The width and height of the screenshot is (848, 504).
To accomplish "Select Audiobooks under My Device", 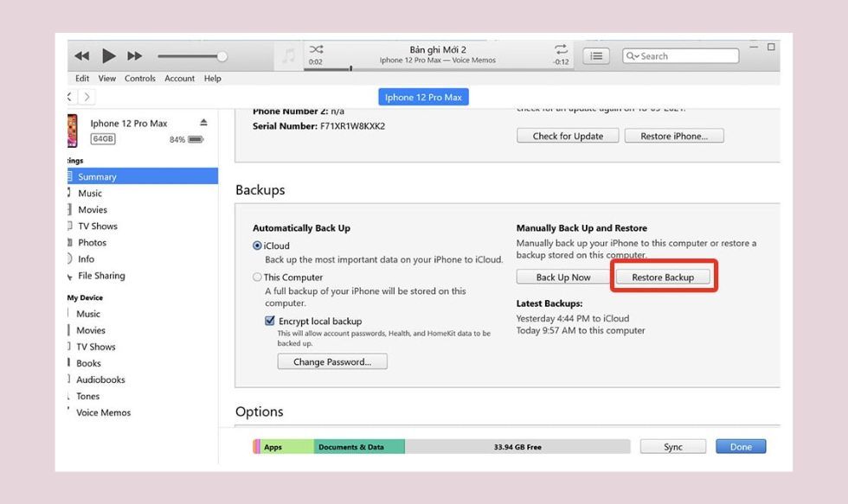I will coord(100,380).
